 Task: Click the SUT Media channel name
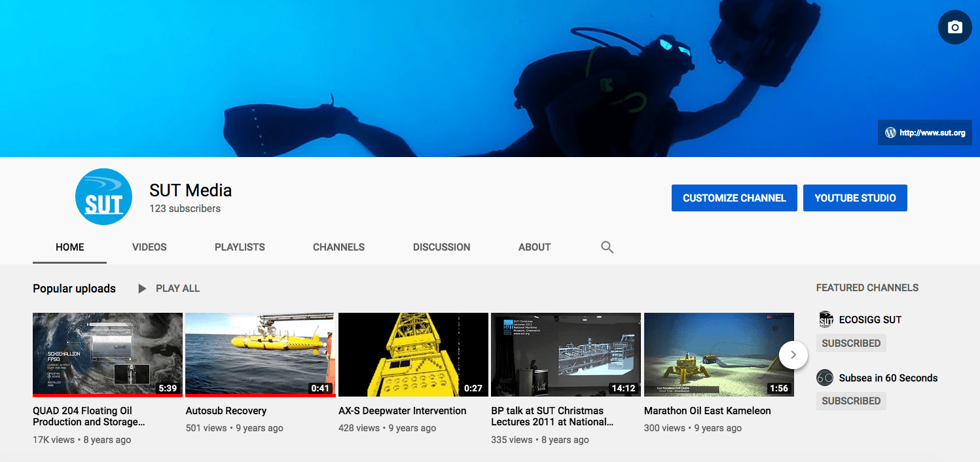(191, 190)
